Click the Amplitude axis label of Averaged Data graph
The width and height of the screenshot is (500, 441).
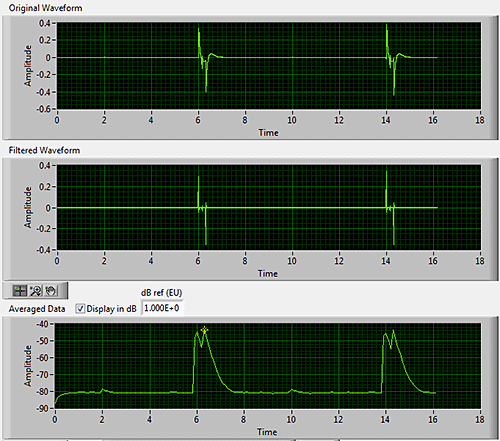[x=28, y=366]
